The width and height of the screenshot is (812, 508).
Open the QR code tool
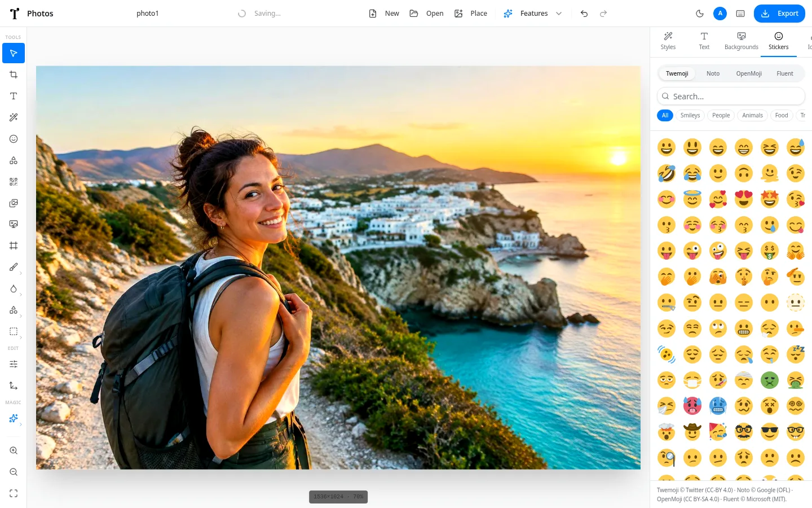coord(14,182)
